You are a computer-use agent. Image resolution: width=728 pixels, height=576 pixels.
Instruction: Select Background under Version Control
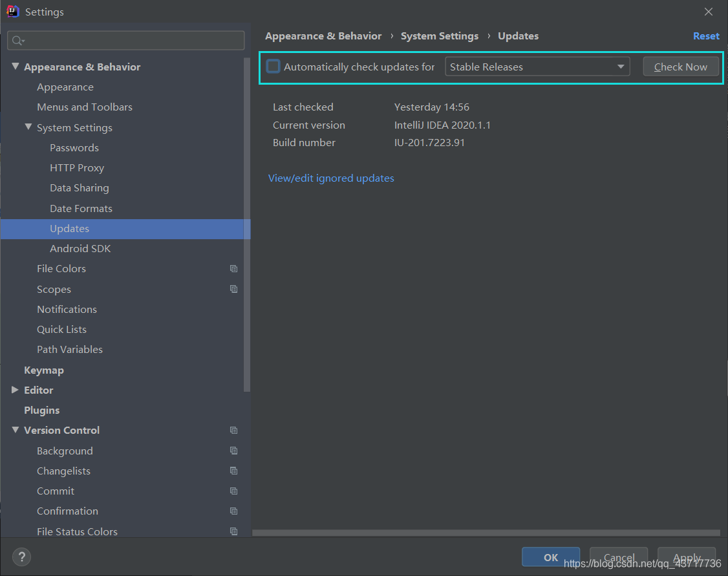[65, 451]
